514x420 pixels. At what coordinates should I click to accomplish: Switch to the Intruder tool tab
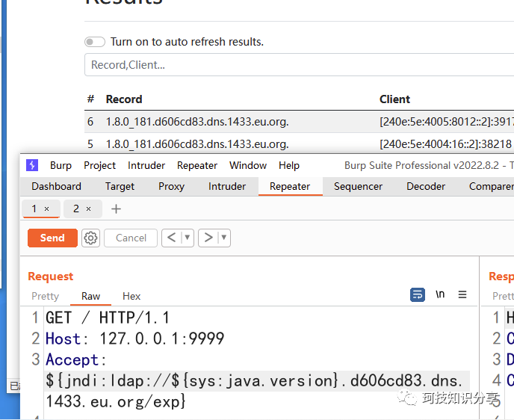click(x=227, y=187)
